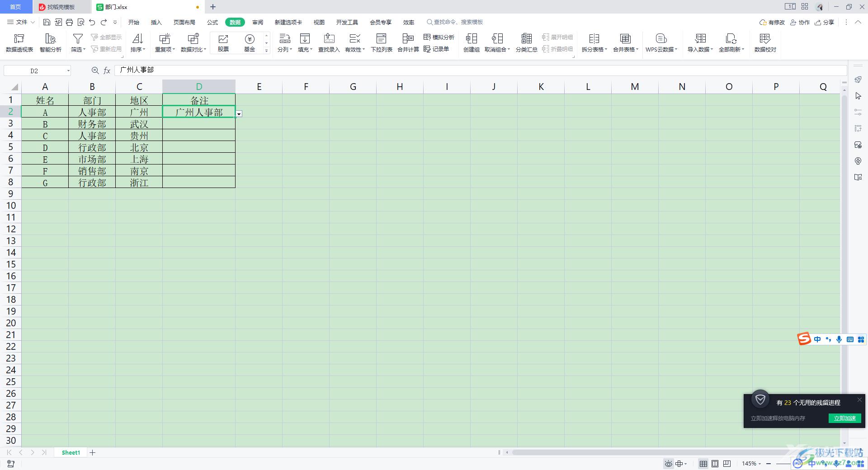Image resolution: width=868 pixels, height=470 pixels.
Task: Click the 分列 text-to-columns icon
Action: coord(284,39)
